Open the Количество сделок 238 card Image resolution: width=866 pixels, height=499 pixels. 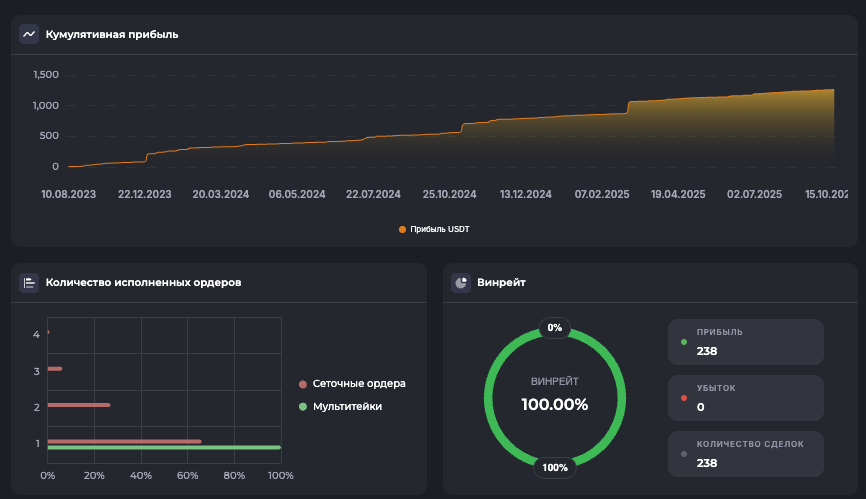tap(745, 454)
